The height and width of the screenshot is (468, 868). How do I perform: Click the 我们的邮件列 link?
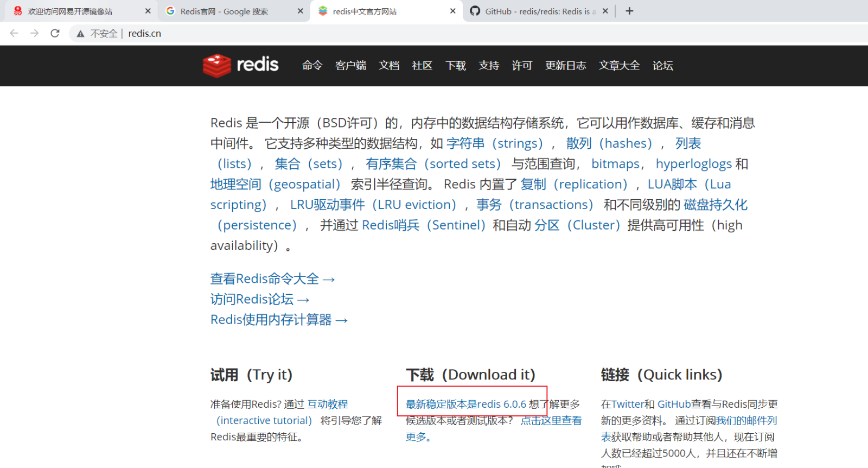746,421
